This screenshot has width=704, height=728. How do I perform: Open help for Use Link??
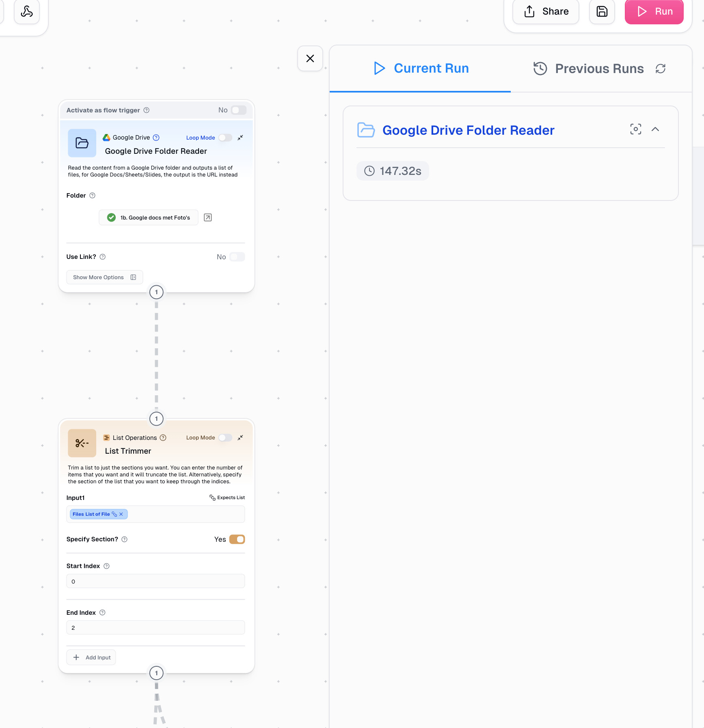(103, 257)
